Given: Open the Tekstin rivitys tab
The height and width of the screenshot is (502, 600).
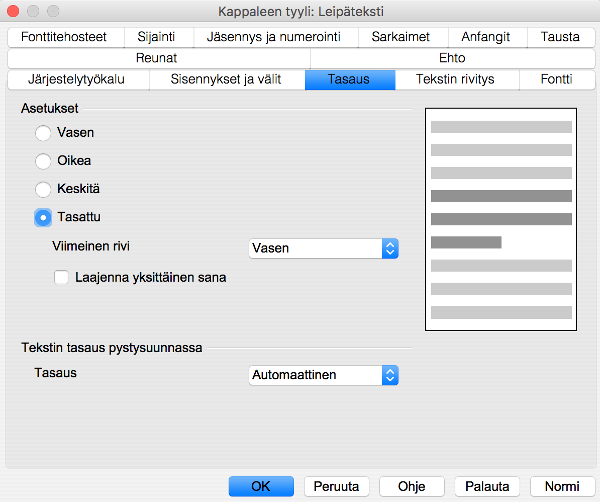Looking at the screenshot, I should pyautogui.click(x=457, y=80).
